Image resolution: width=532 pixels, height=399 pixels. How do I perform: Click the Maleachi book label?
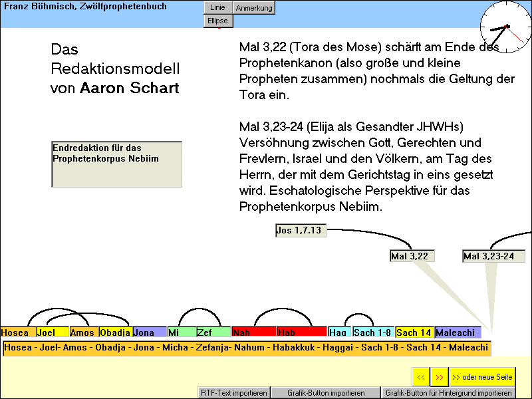tap(458, 332)
